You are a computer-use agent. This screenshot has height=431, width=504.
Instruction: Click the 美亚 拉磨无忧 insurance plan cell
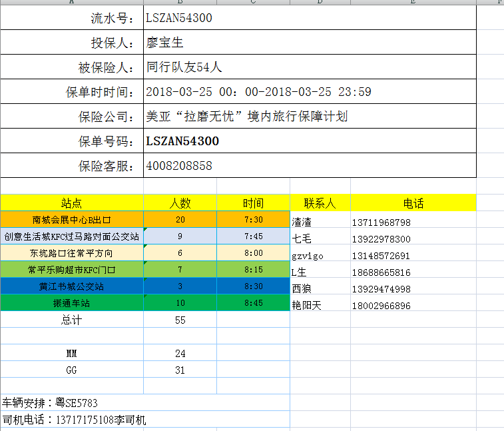coord(310,116)
